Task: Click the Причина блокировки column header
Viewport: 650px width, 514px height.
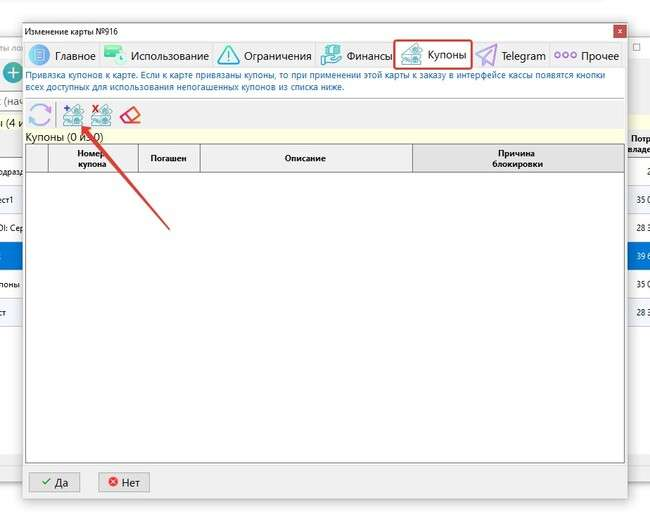Action: 517,158
